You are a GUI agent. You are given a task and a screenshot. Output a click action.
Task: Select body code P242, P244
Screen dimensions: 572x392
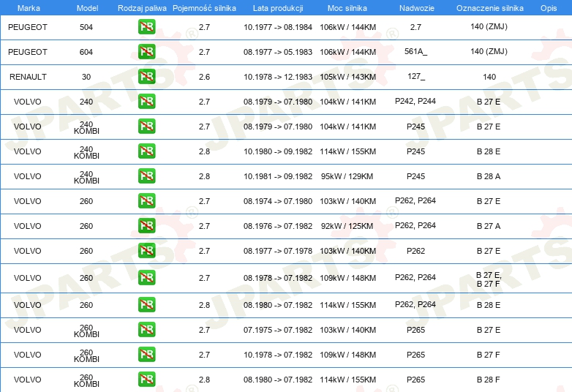[x=415, y=101]
